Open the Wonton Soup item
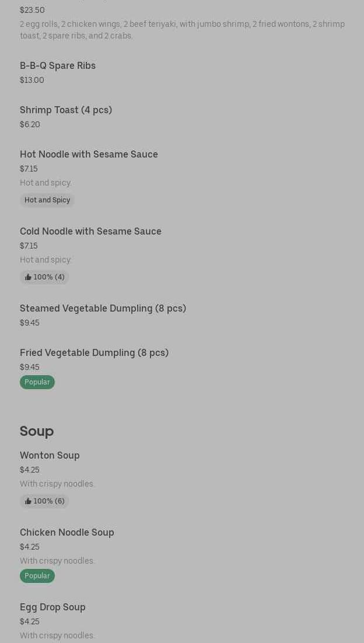This screenshot has height=643, width=364. (x=50, y=455)
